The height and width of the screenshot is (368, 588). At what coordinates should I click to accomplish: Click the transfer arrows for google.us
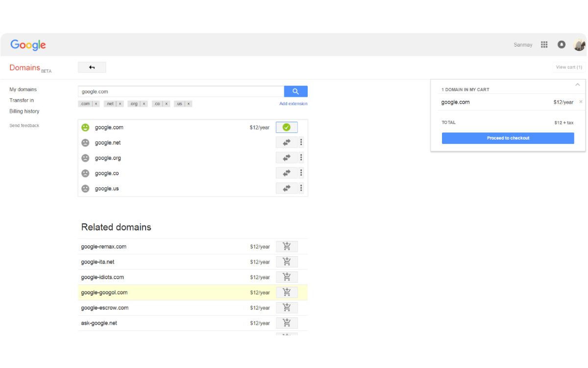click(287, 188)
